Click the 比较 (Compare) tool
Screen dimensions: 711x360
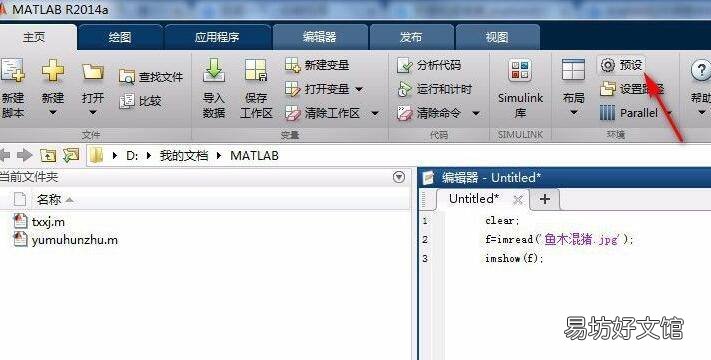[x=140, y=101]
